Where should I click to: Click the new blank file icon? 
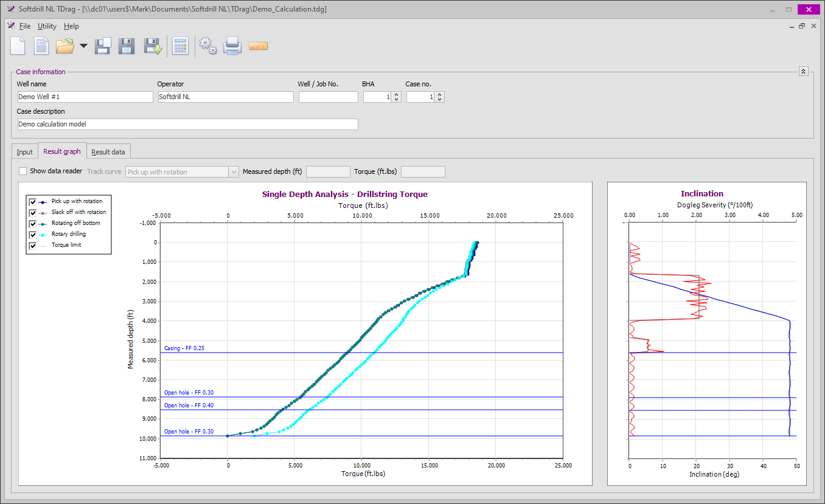click(x=18, y=46)
